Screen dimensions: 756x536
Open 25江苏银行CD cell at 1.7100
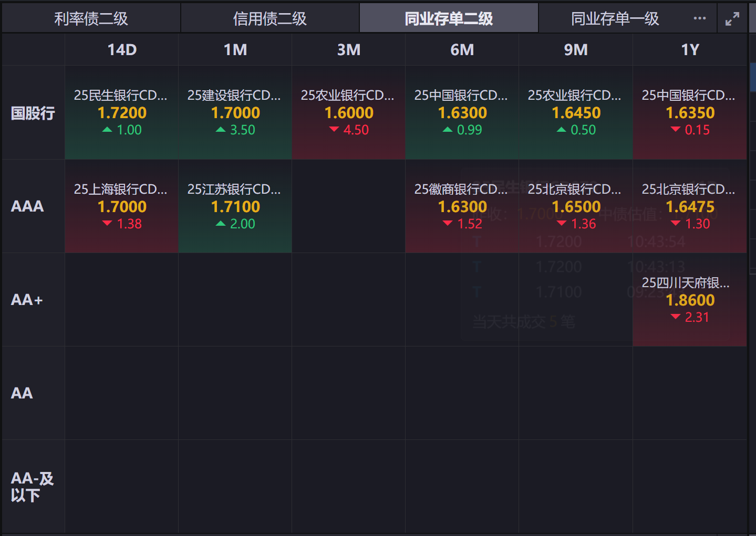pyautogui.click(x=235, y=206)
